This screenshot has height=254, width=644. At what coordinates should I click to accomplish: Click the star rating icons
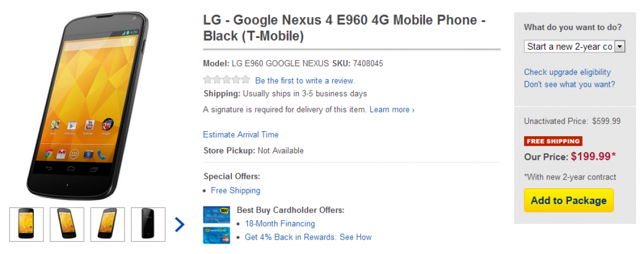coord(226,80)
